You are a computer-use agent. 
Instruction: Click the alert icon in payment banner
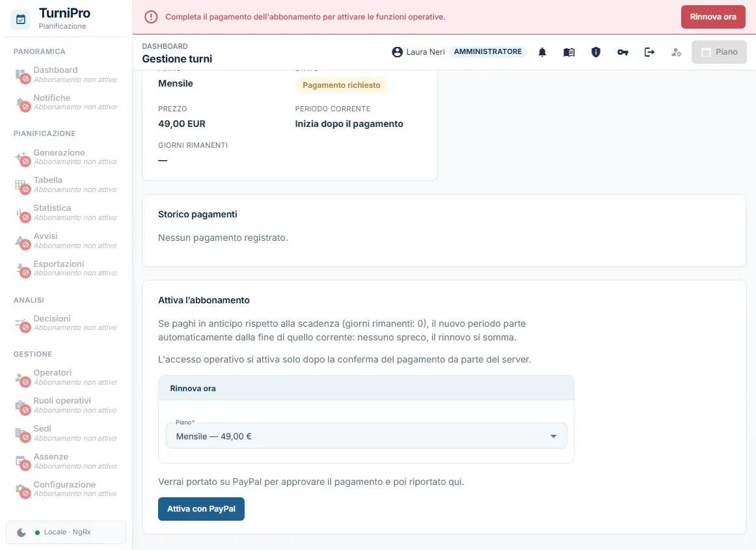(151, 17)
